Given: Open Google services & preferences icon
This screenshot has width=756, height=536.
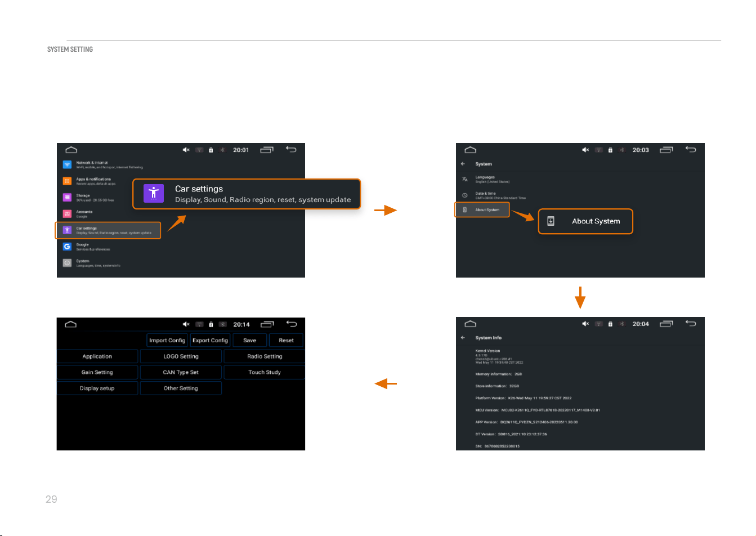Looking at the screenshot, I should 67,247.
